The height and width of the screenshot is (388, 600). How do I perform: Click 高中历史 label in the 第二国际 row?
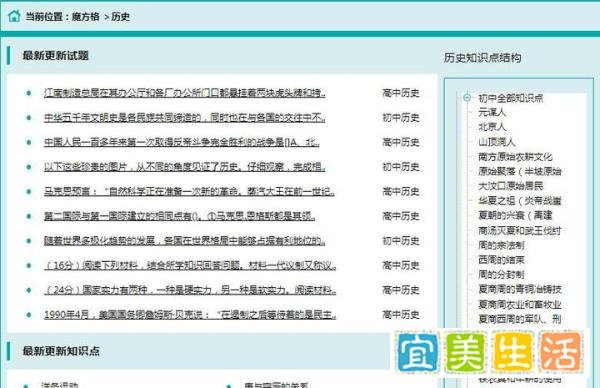(x=401, y=216)
